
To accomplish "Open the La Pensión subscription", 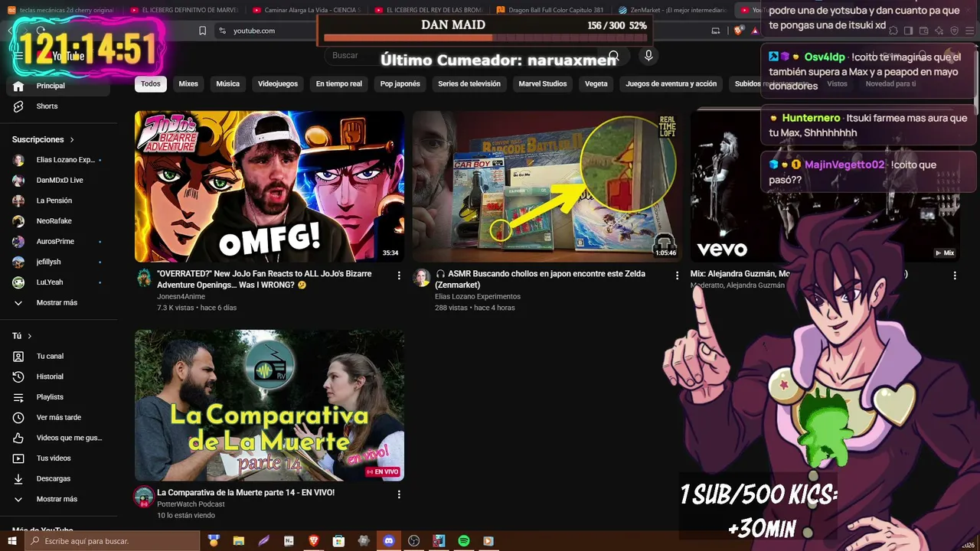I will coord(57,201).
